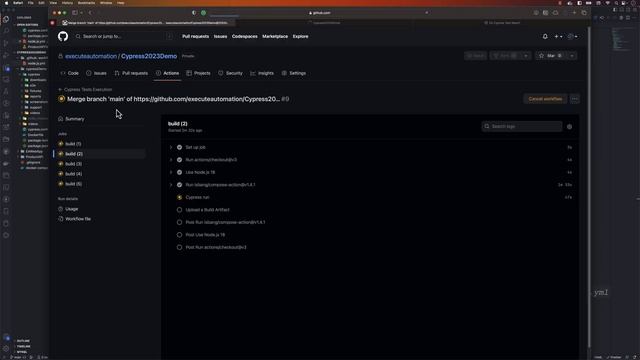Open Explore in top navigation

(300, 36)
